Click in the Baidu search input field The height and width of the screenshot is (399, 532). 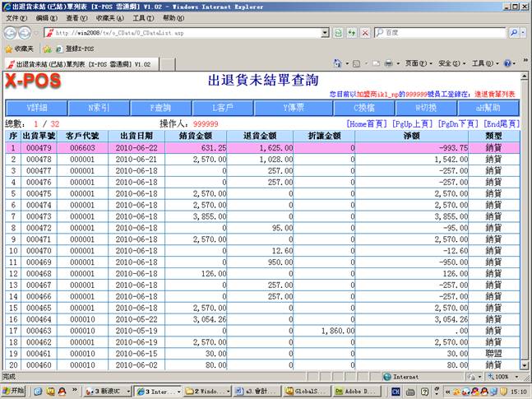pyautogui.click(x=440, y=33)
